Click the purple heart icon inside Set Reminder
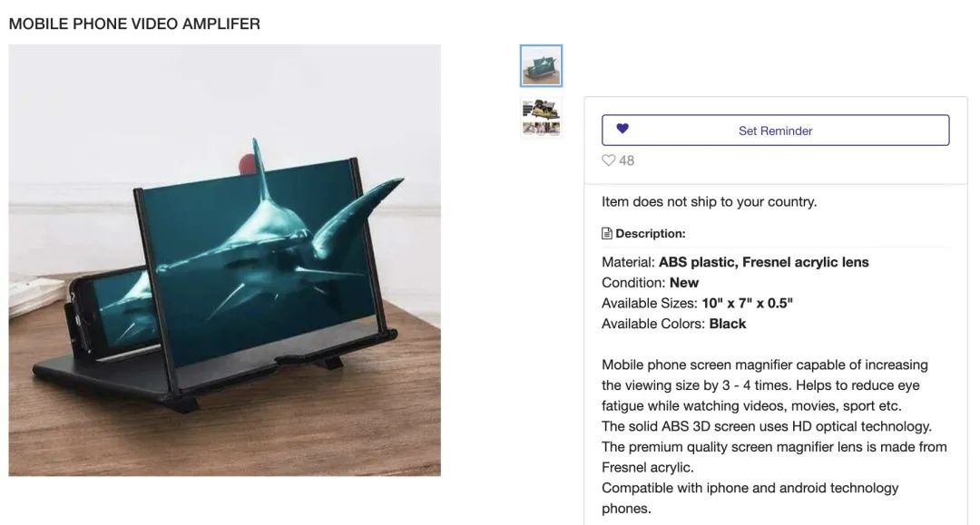980x525 pixels. coord(622,129)
